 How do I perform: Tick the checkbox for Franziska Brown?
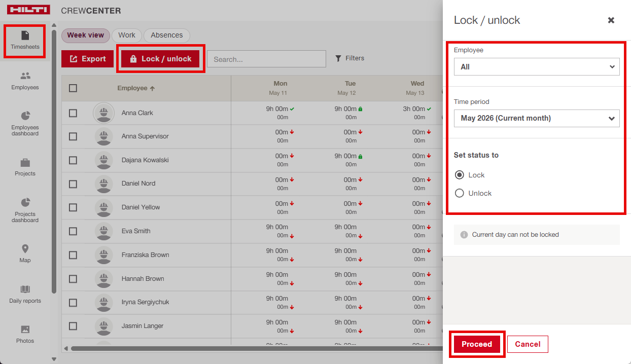[x=73, y=255]
